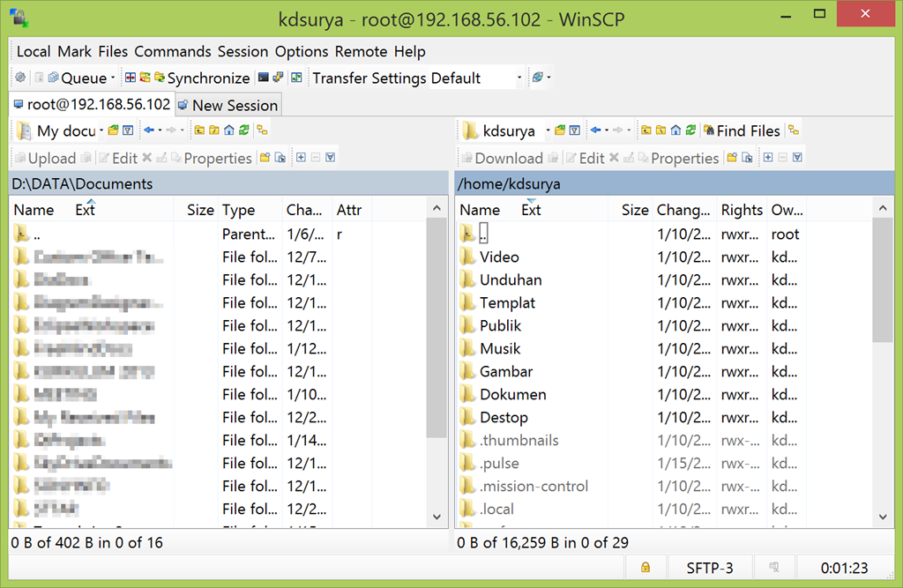Open the Session menu
The height and width of the screenshot is (588, 903).
(x=243, y=51)
